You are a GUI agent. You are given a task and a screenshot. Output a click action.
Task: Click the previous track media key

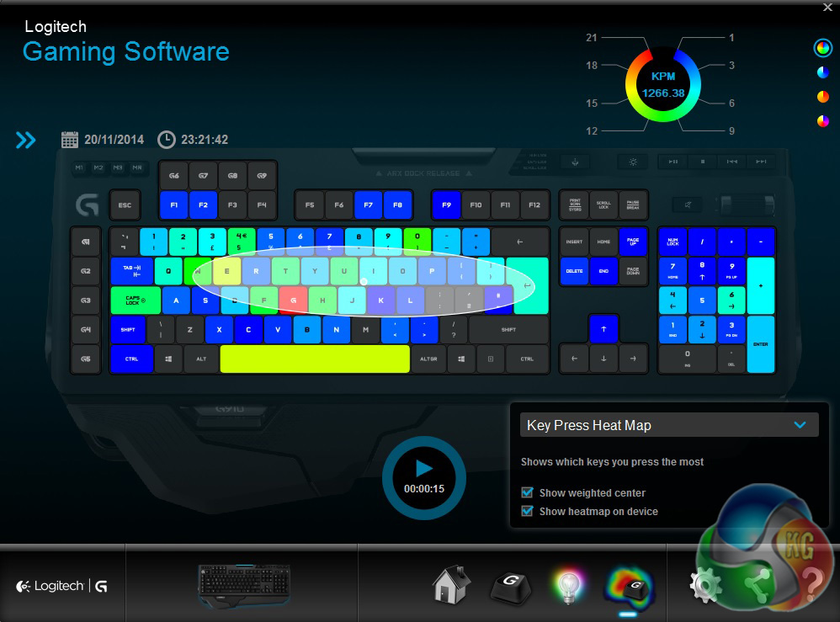tap(731, 162)
